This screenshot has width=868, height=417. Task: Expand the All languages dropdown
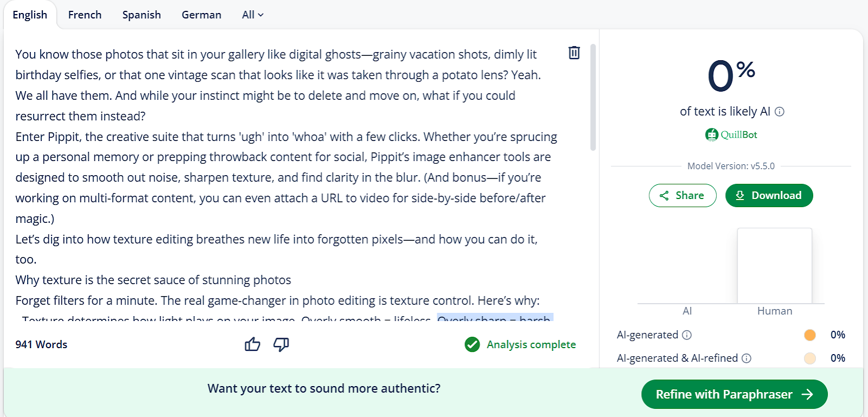(x=252, y=15)
